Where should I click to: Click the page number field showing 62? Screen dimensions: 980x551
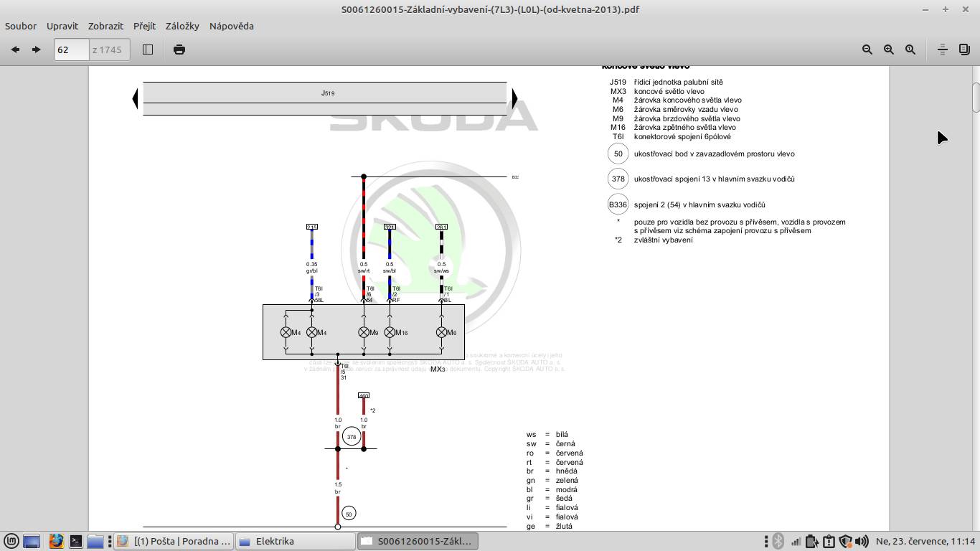(71, 50)
